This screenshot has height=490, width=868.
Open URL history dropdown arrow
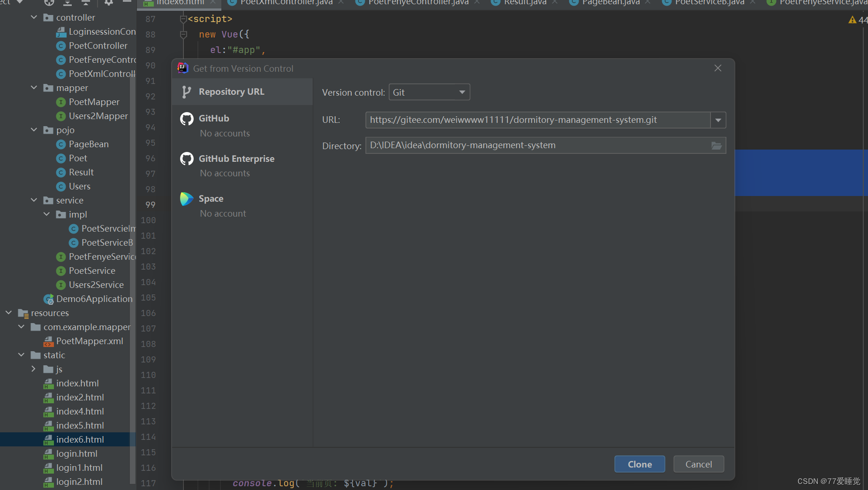(718, 120)
